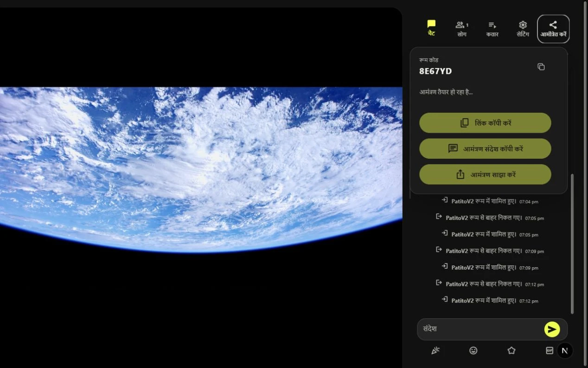Click the chat panel vertical scrollbar
Screen dimensions: 588x368
point(572,245)
